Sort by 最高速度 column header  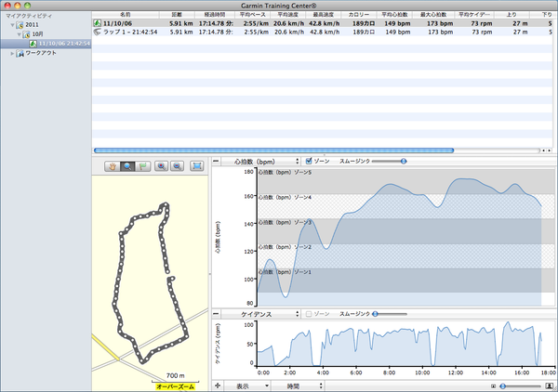click(x=324, y=15)
